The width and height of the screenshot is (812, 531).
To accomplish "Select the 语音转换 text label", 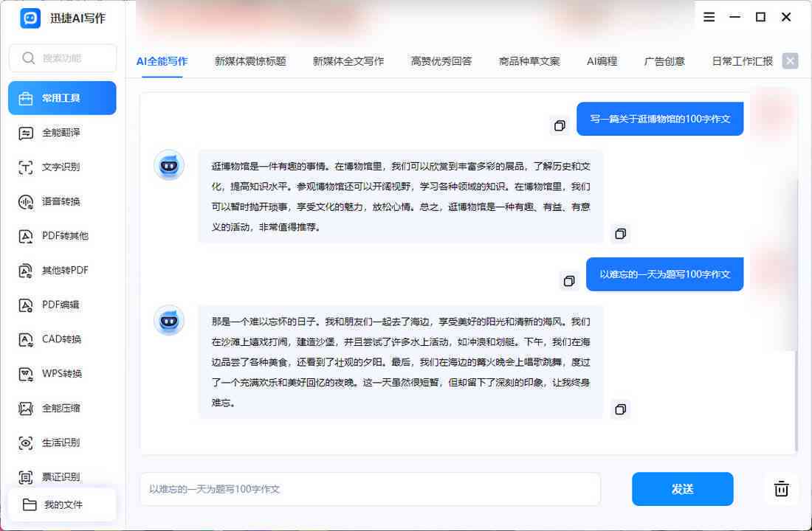I will [x=61, y=202].
